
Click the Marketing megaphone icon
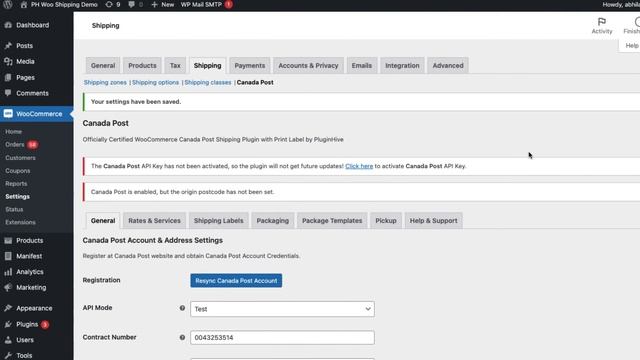coord(8,287)
